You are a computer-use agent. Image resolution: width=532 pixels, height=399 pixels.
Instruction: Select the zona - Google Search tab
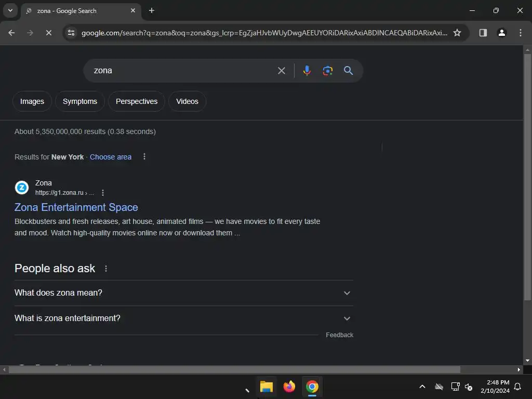click(81, 11)
